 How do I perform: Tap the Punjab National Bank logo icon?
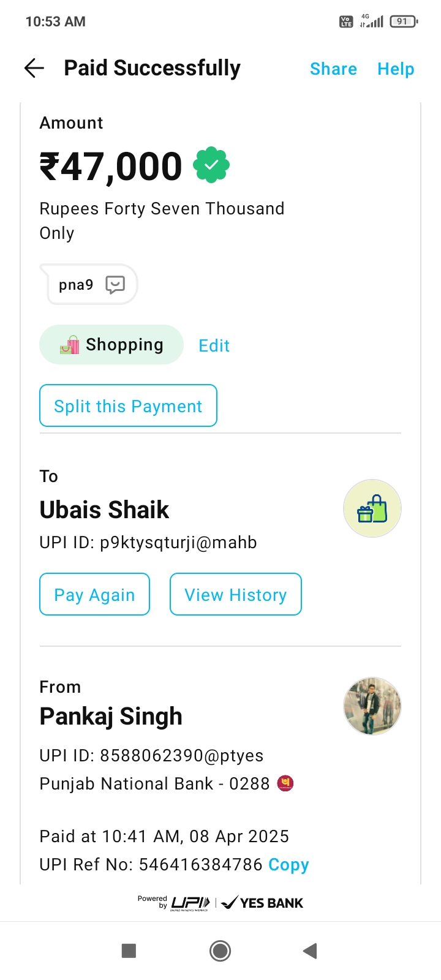tap(285, 783)
